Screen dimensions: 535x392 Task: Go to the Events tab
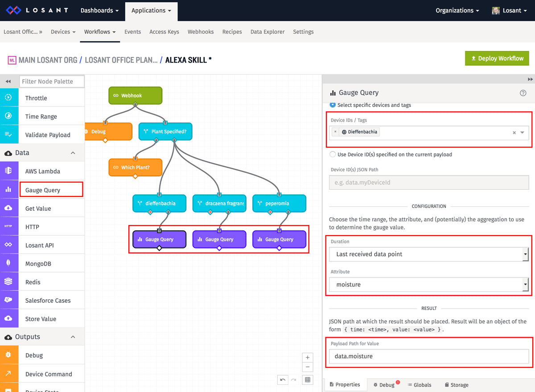[132, 32]
